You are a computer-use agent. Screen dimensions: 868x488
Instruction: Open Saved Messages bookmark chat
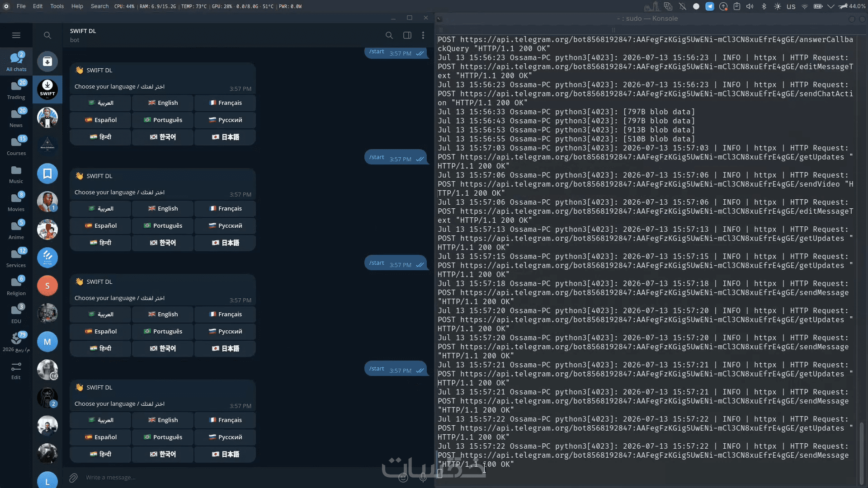click(47, 174)
